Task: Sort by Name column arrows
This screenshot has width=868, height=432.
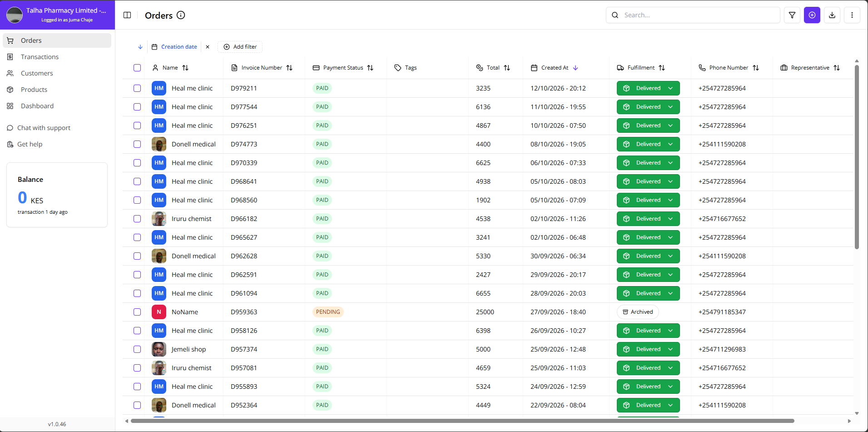Action: 185,68
